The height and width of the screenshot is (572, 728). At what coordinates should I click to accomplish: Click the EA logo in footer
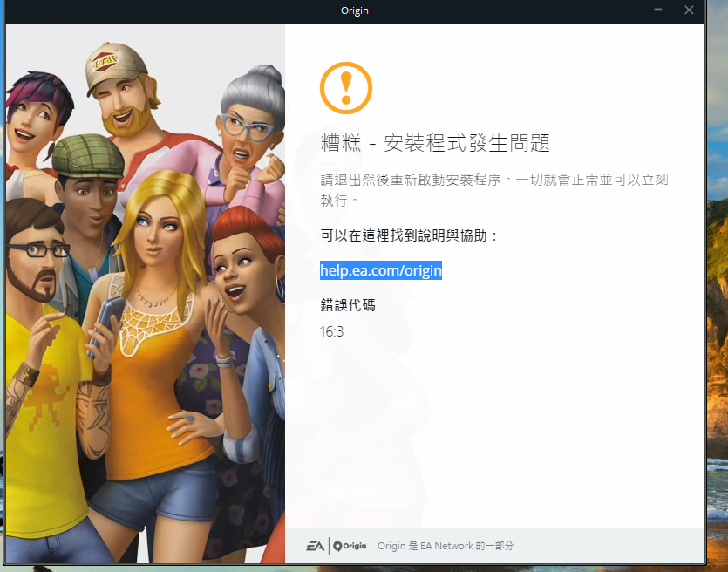(x=316, y=546)
